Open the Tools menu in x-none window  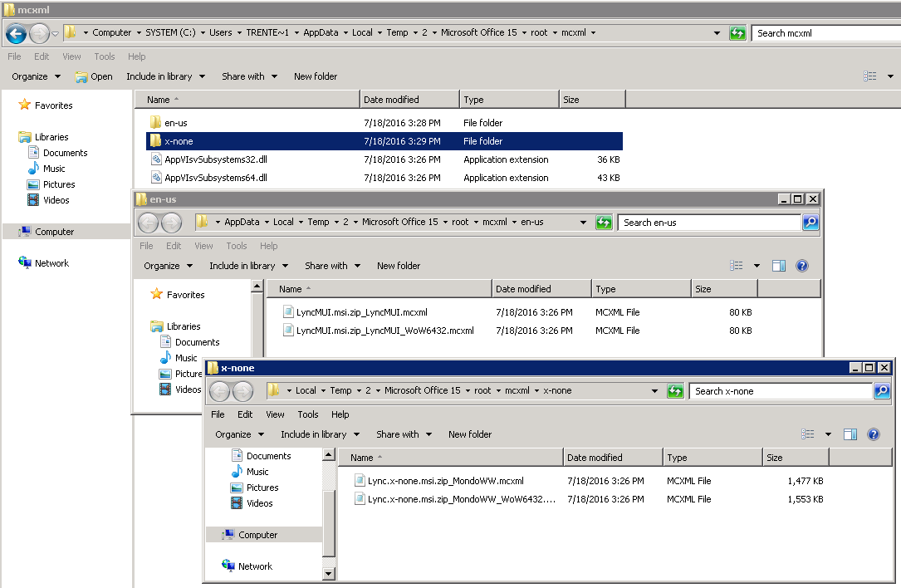click(308, 414)
